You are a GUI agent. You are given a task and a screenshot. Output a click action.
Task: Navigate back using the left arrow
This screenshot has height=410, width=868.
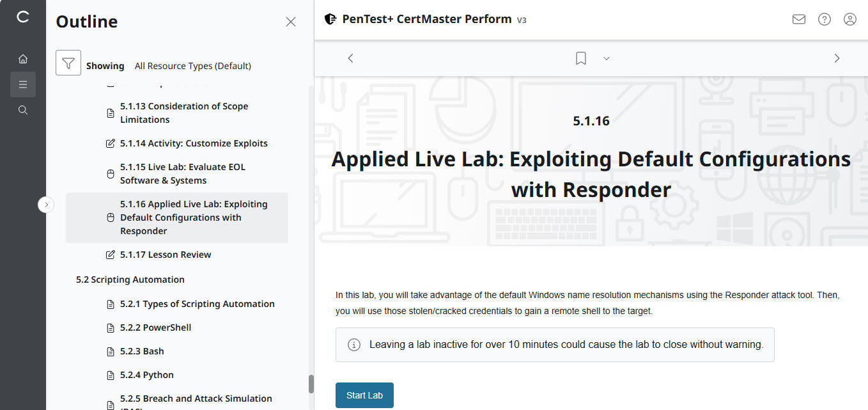tap(350, 58)
